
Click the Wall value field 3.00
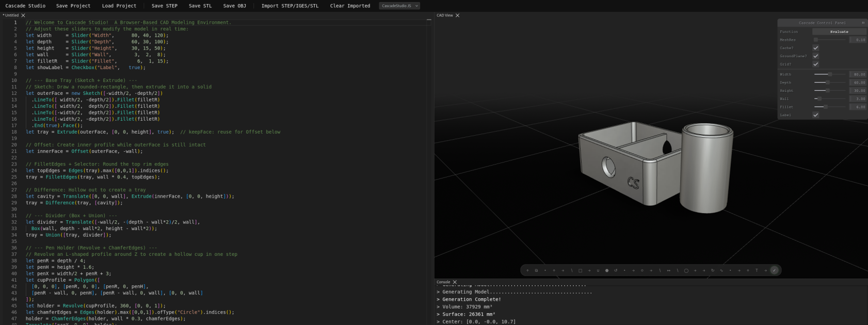[858, 99]
